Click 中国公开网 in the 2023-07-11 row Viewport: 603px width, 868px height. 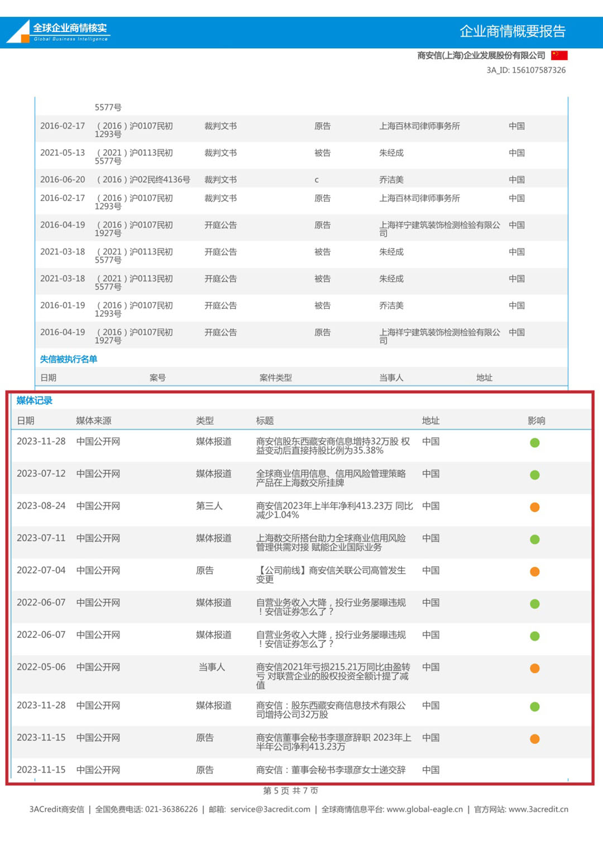[98, 538]
